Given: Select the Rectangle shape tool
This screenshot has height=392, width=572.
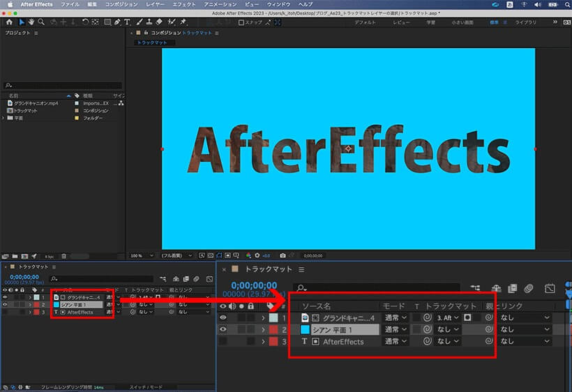Looking at the screenshot, I should [x=107, y=22].
